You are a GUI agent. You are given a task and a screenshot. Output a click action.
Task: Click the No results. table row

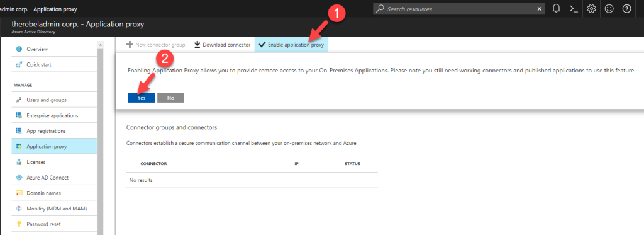252,180
